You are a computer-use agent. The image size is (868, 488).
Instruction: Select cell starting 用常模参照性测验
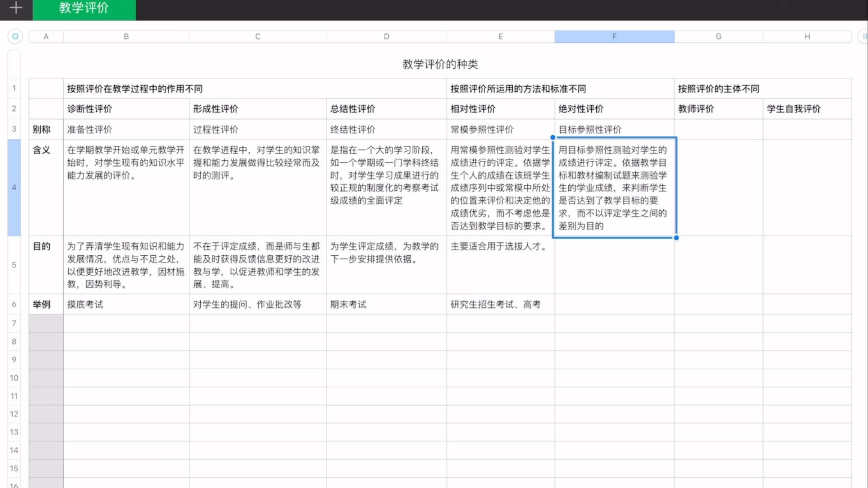click(x=501, y=188)
